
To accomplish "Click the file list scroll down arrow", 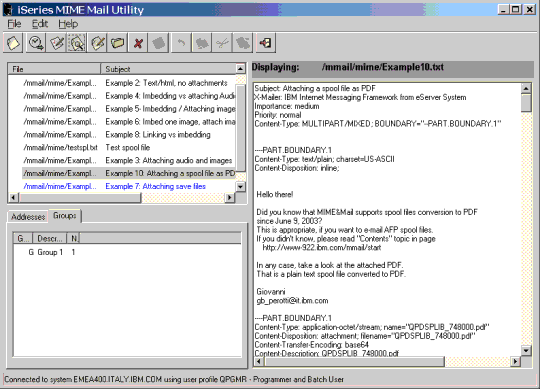I will coord(240,187).
